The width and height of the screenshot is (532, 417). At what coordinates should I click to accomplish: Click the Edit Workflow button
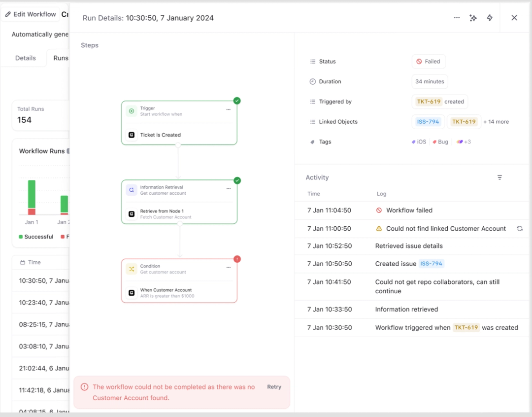click(31, 14)
